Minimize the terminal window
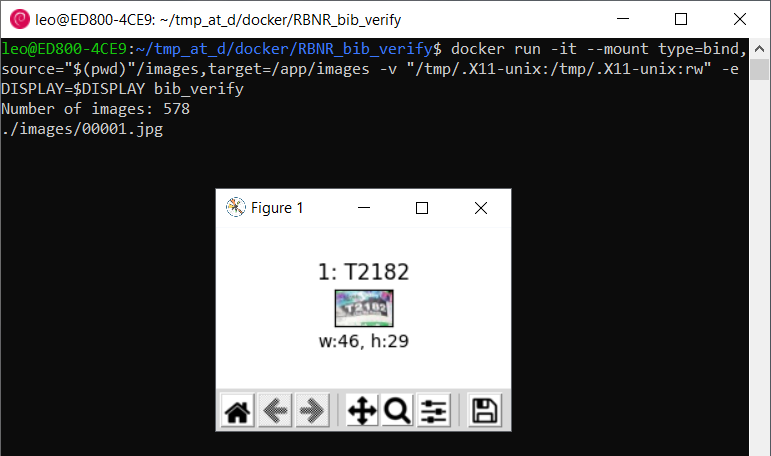The width and height of the screenshot is (771, 456). coord(623,19)
